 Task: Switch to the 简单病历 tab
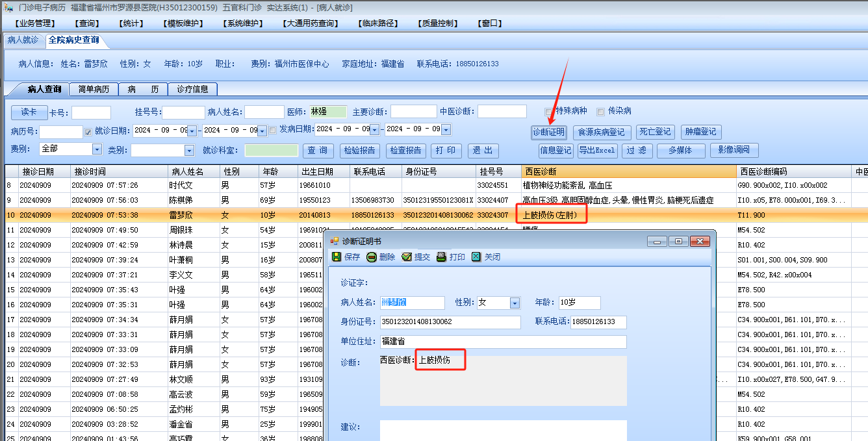(94, 89)
